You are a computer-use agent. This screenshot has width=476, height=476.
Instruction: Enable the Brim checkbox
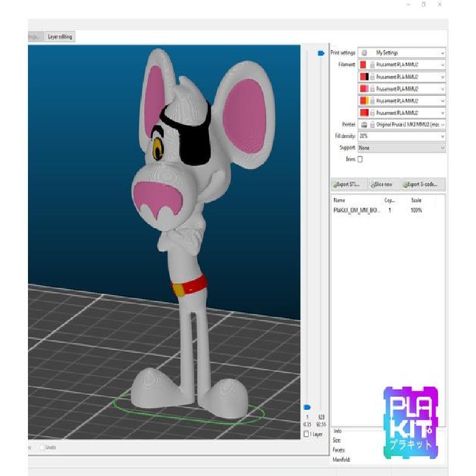pyautogui.click(x=360, y=159)
